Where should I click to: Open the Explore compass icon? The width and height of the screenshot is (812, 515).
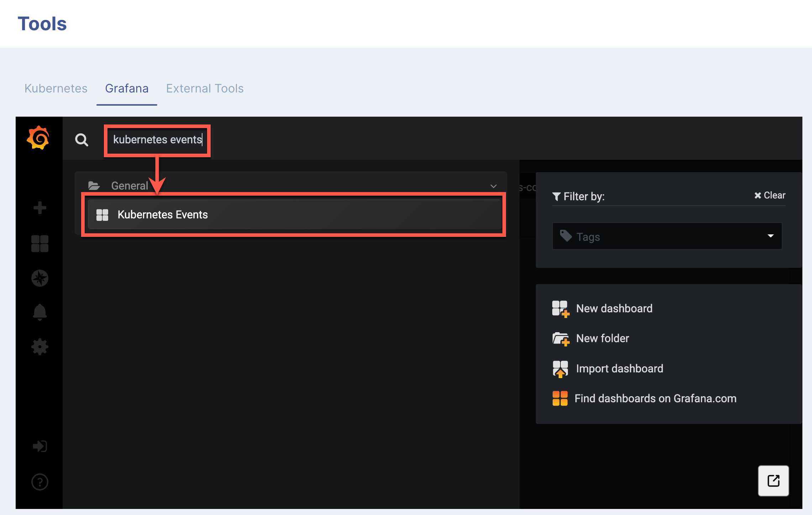point(39,278)
